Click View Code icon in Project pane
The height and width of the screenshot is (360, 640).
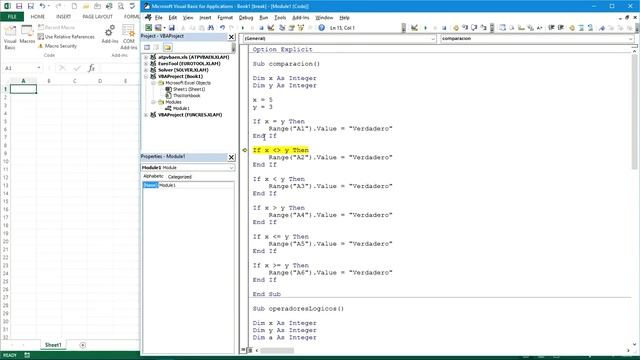(x=147, y=47)
